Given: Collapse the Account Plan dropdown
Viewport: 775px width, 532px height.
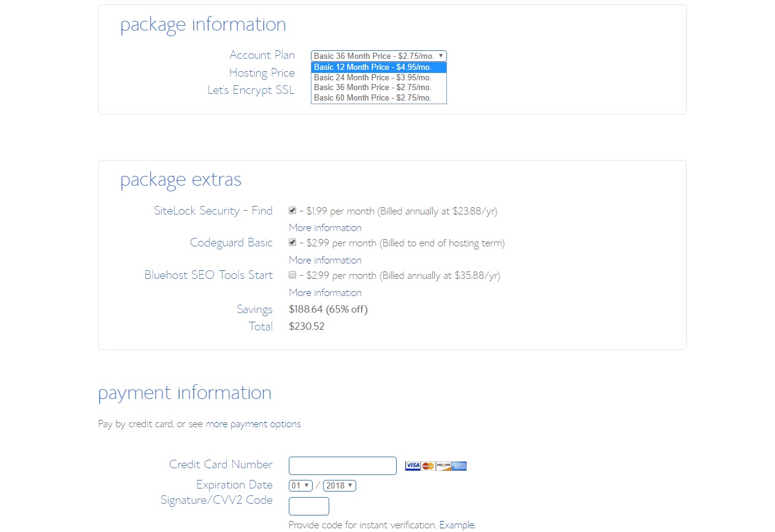Looking at the screenshot, I should [x=379, y=56].
